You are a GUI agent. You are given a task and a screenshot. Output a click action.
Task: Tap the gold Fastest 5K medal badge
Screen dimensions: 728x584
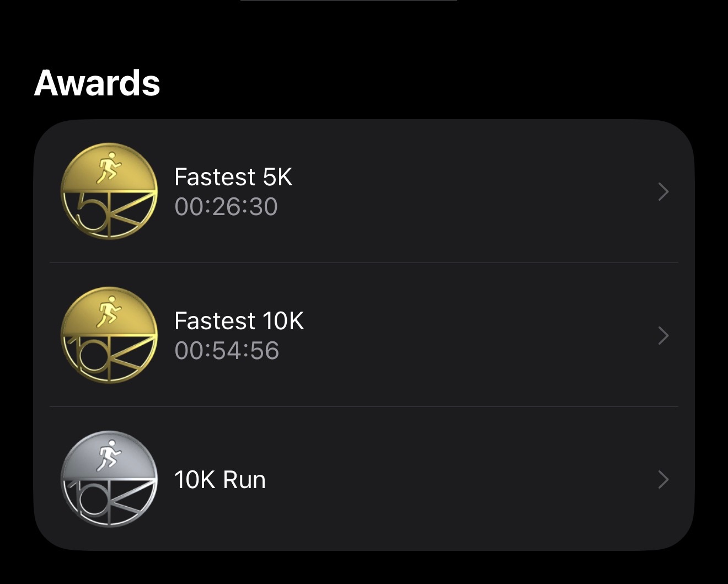click(x=109, y=191)
